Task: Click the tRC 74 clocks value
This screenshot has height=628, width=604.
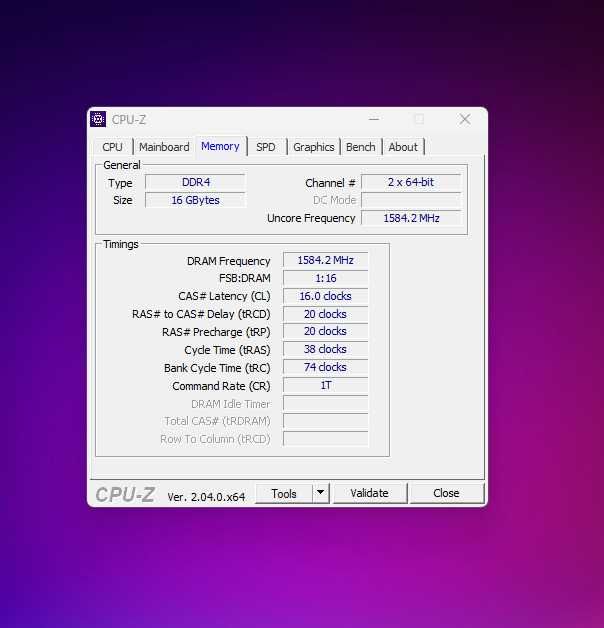Action: point(325,367)
